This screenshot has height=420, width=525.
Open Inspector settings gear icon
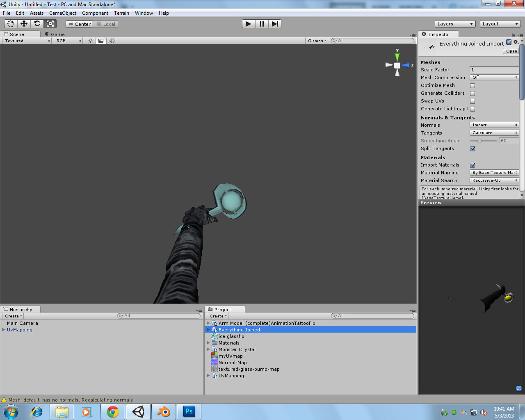tap(516, 42)
